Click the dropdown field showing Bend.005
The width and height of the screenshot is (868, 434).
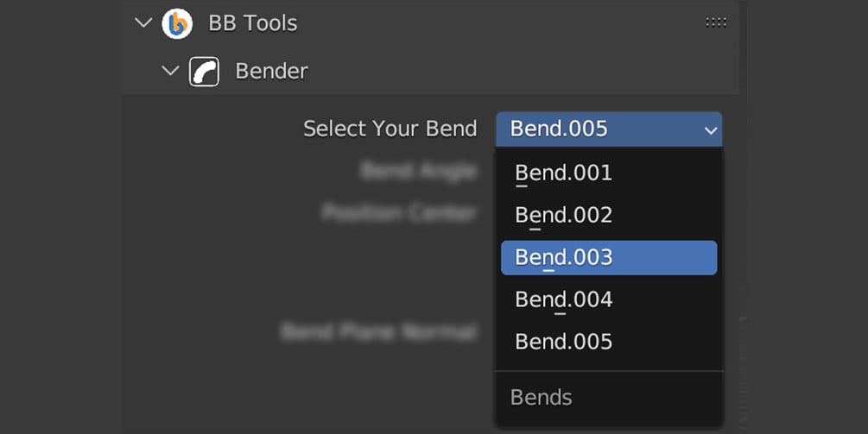(596, 129)
